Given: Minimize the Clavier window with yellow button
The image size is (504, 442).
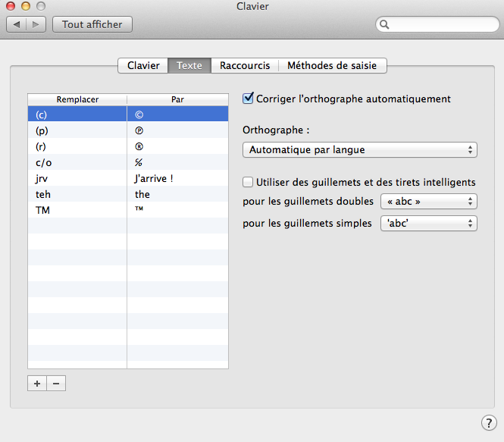Looking at the screenshot, I should click(26, 6).
